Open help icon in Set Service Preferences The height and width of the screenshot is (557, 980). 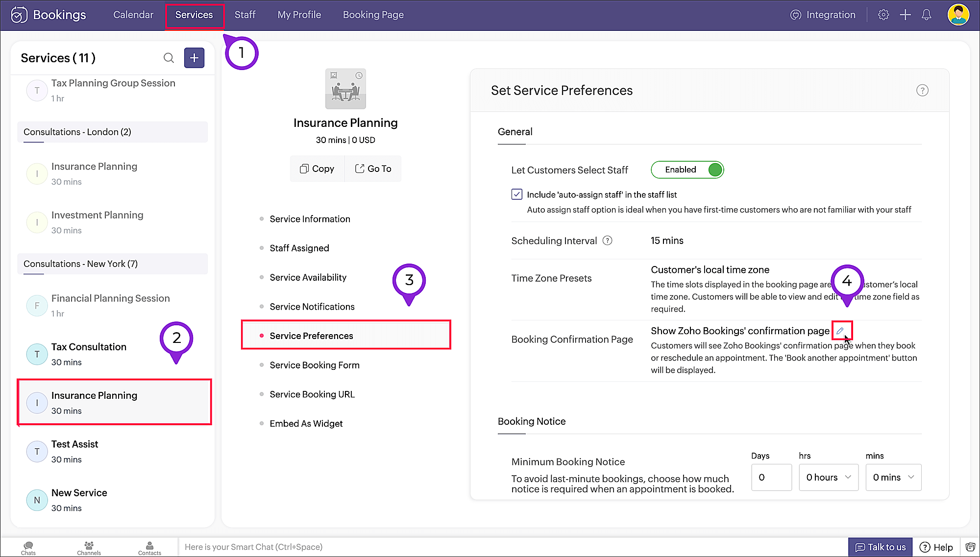[x=922, y=91]
